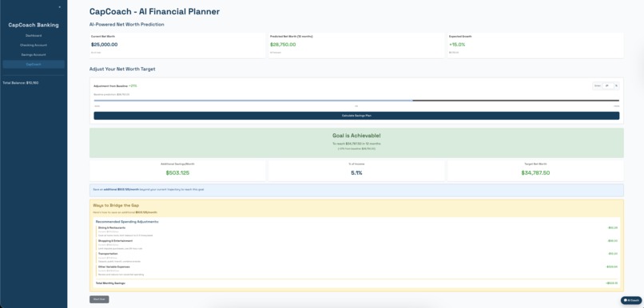Click the Calculate Savings Plan button

tap(356, 116)
